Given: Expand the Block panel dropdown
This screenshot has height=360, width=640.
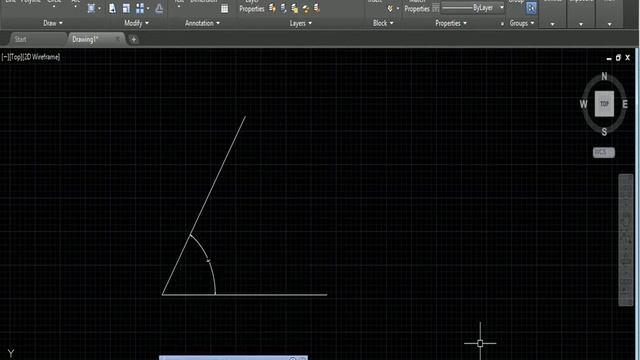Looking at the screenshot, I should tap(383, 23).
